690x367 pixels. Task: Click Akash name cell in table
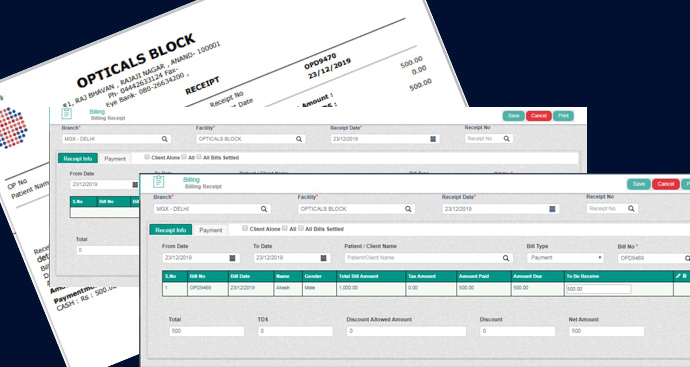click(x=288, y=289)
